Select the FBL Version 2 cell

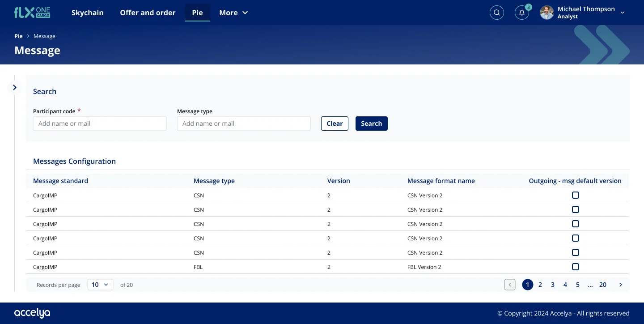(x=424, y=267)
